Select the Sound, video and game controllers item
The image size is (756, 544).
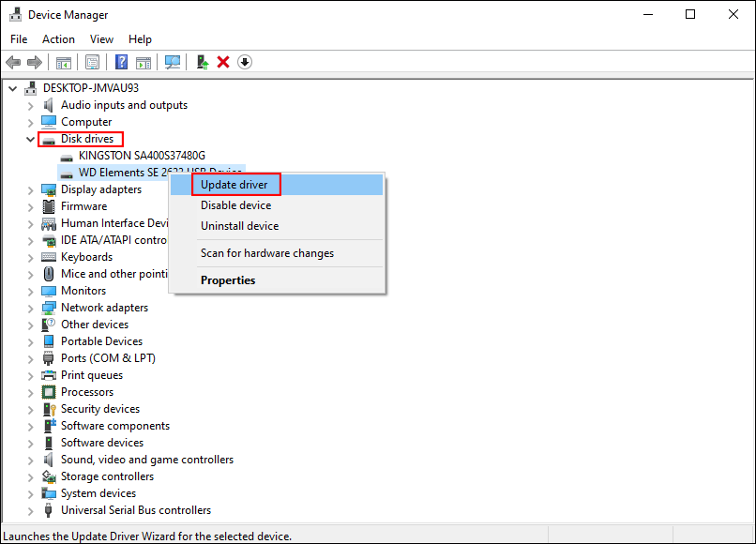pyautogui.click(x=147, y=460)
